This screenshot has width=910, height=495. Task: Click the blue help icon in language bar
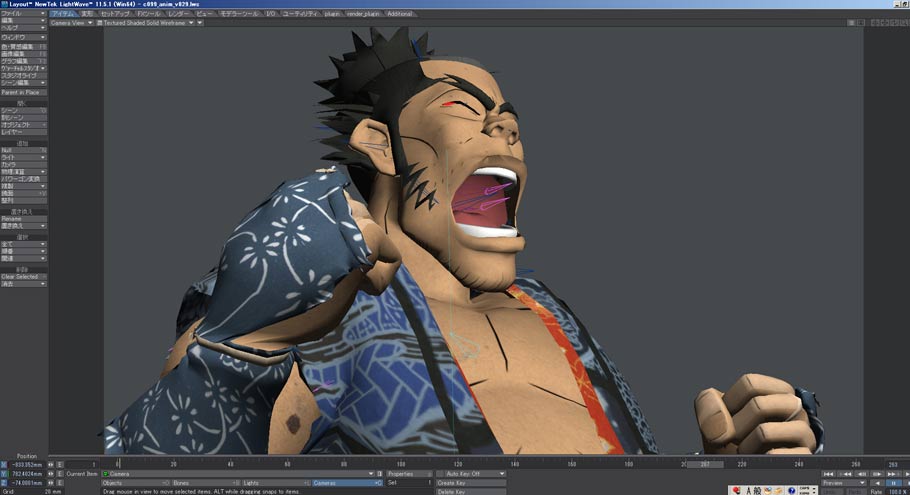[790, 490]
